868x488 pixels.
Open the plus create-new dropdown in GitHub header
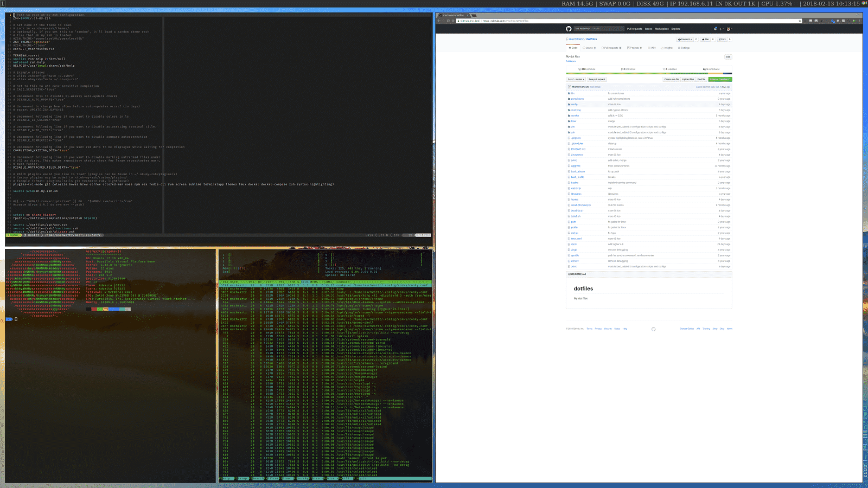[722, 29]
